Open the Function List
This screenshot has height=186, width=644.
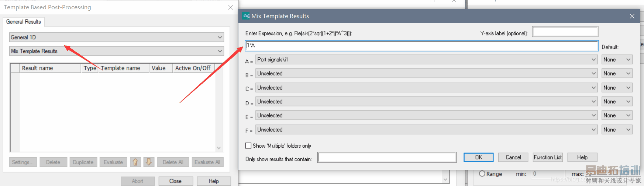click(548, 157)
